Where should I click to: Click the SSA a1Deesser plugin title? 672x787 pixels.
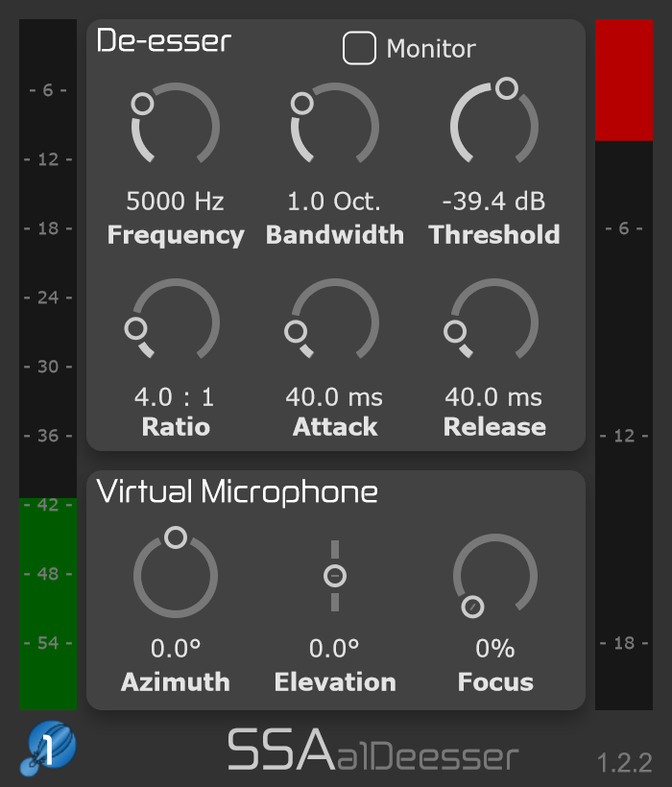[x=373, y=750]
